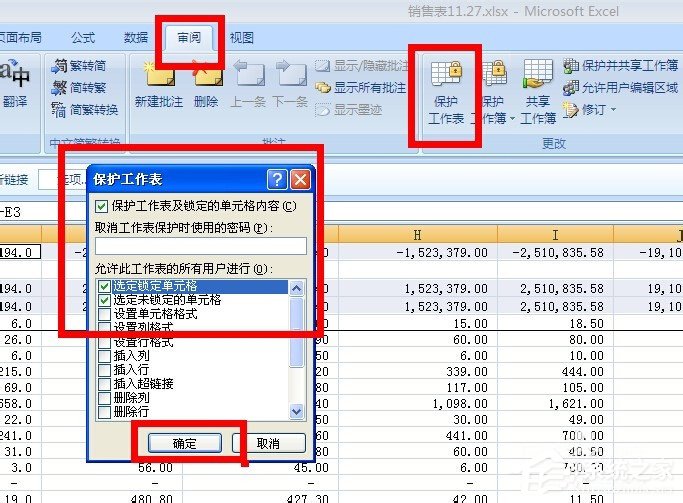Check the 插入列 option
The image size is (683, 503).
(104, 356)
